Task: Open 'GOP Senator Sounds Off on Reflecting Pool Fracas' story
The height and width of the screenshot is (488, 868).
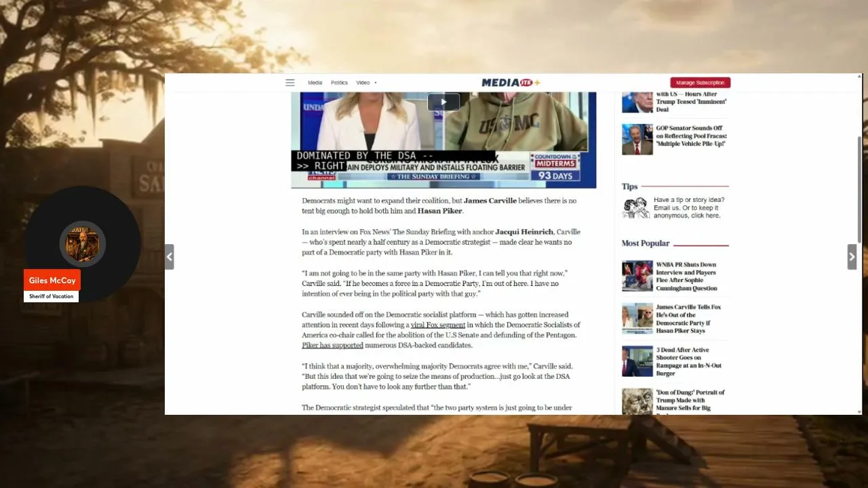Action: 691,136
